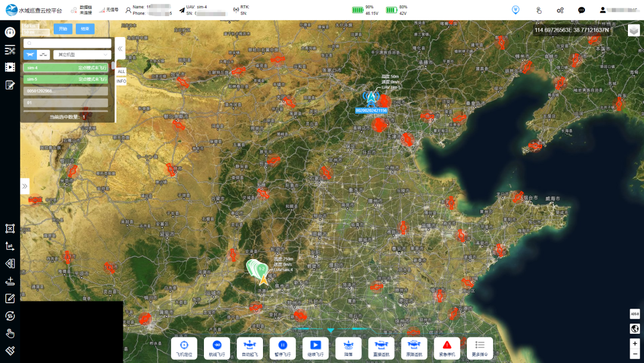The image size is (644, 363).
Task: Expand the left side panel double arrow
Action: click(25, 186)
